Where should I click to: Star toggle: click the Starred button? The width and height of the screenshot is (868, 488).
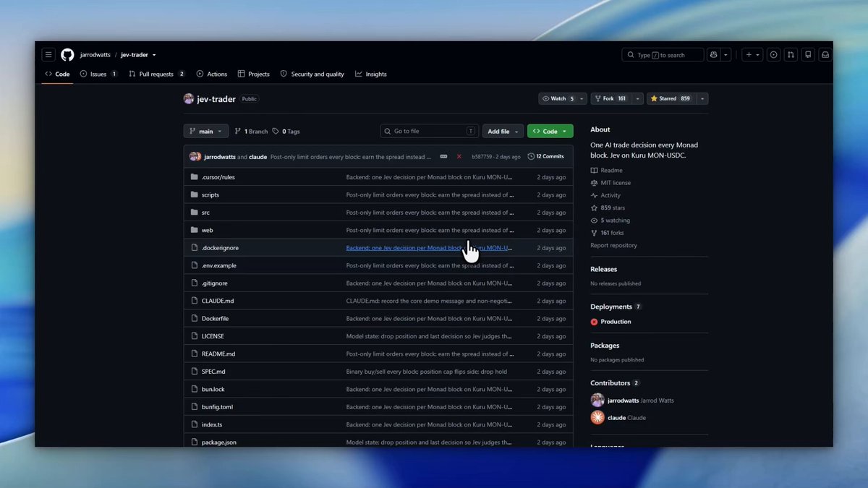(671, 98)
